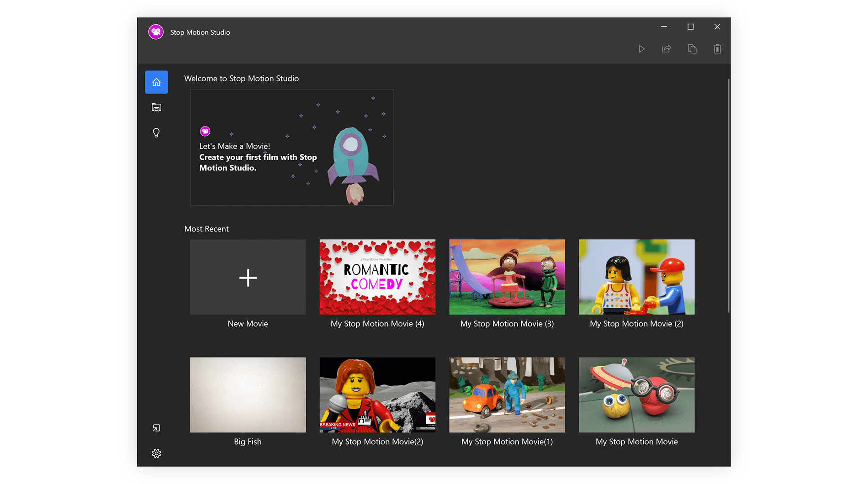The width and height of the screenshot is (868, 484).
Task: Open the Romantic Comedy movie thumbnail
Action: (377, 277)
